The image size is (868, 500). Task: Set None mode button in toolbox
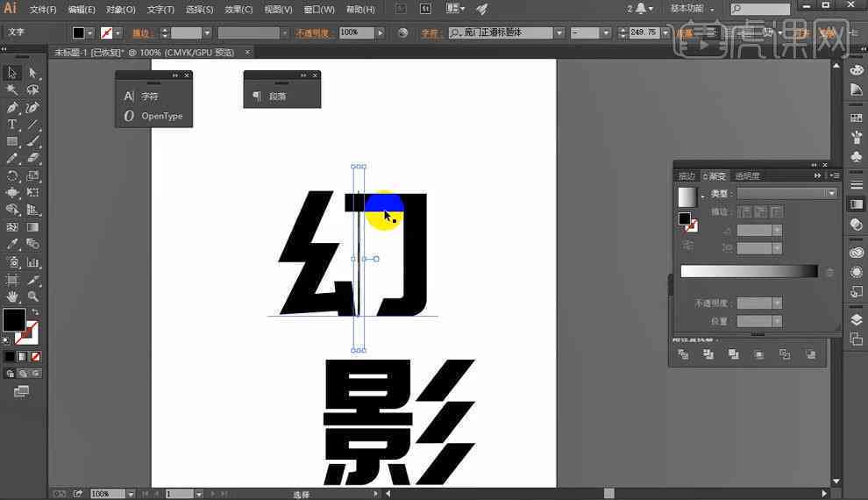[x=35, y=357]
